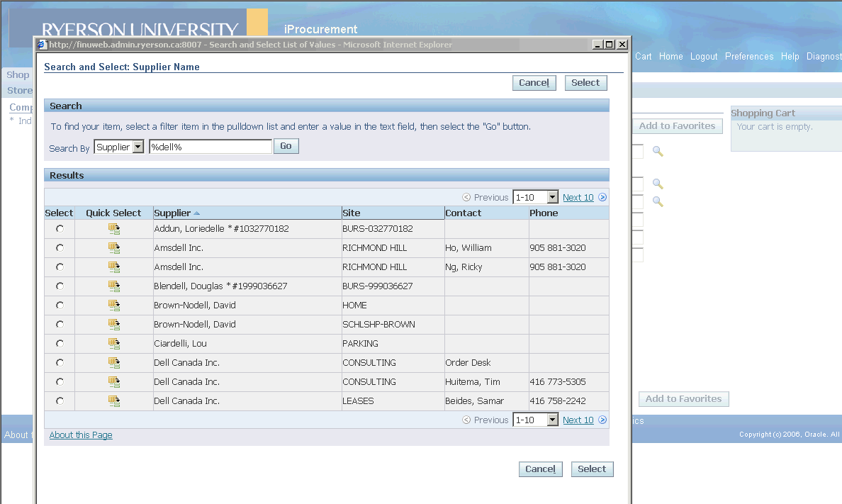Click the top Next page arrow icon
Screen dimensions: 842x504
point(602,198)
